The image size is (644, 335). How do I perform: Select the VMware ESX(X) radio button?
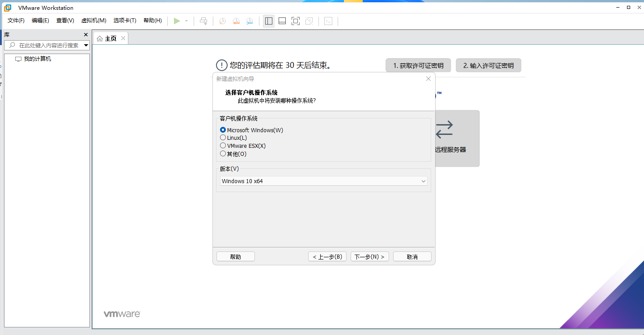click(x=223, y=146)
